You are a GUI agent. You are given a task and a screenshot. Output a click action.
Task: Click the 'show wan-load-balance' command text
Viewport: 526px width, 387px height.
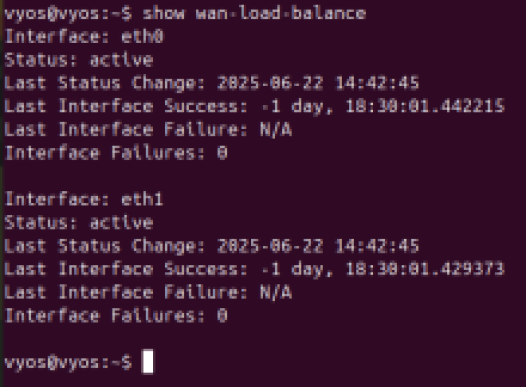(254, 13)
